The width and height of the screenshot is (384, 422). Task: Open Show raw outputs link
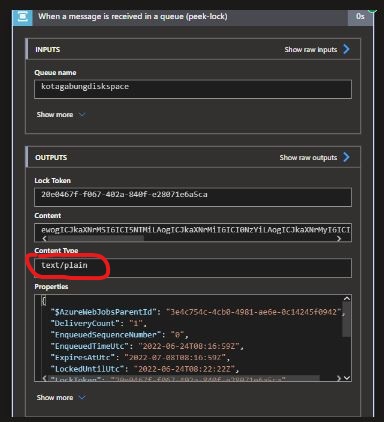pyautogui.click(x=308, y=158)
